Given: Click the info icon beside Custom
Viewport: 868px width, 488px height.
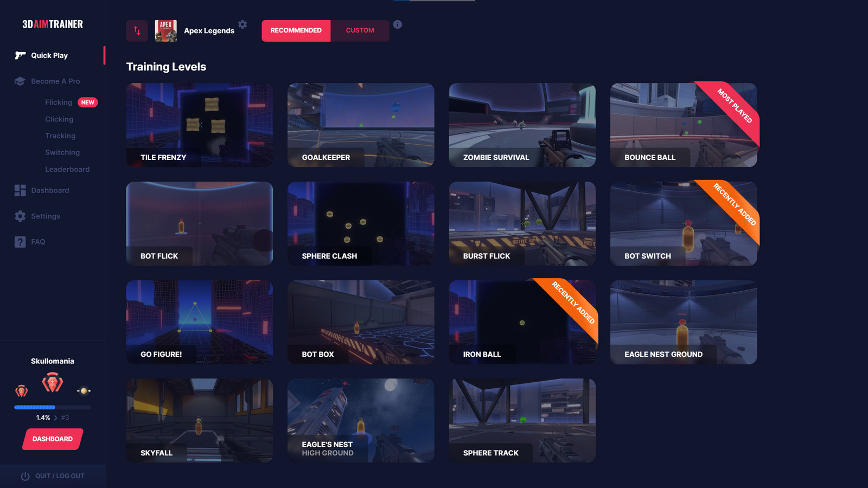Looking at the screenshot, I should tap(398, 24).
